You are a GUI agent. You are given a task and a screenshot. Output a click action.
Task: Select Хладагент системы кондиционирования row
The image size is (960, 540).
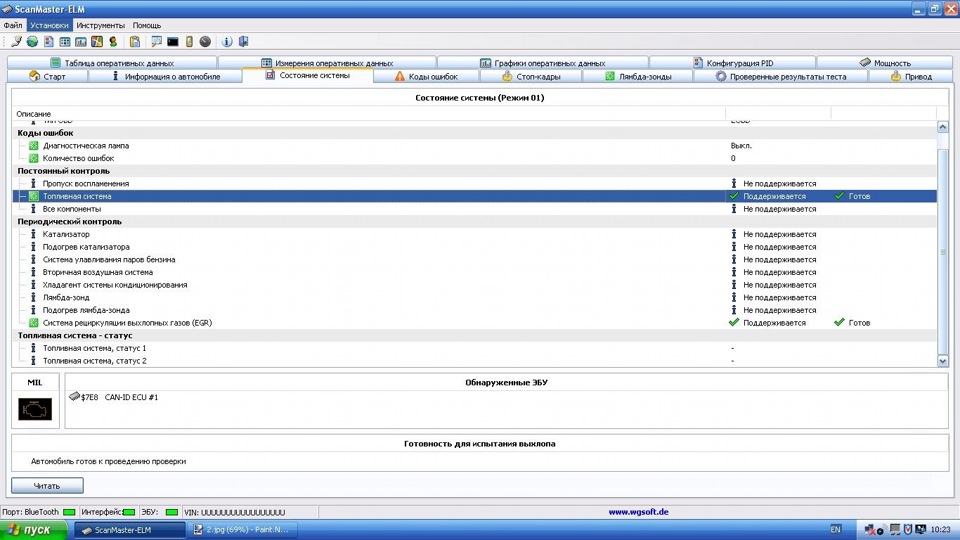[474, 285]
